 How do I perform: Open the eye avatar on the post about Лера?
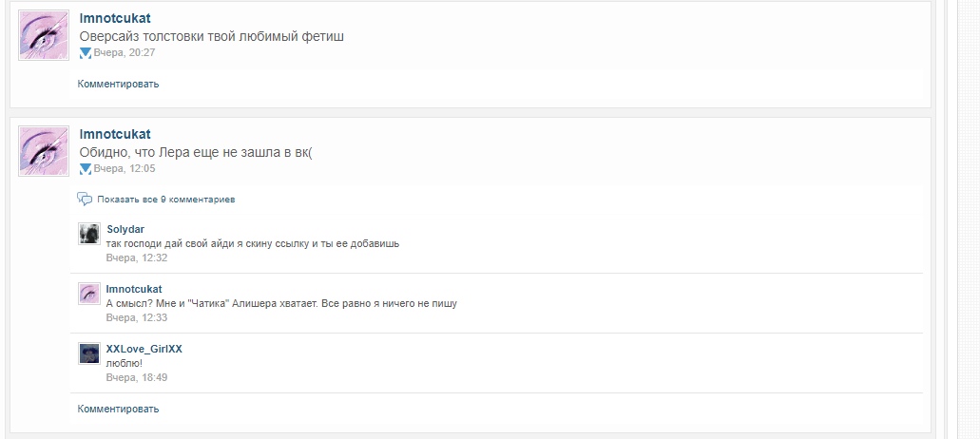tap(44, 151)
